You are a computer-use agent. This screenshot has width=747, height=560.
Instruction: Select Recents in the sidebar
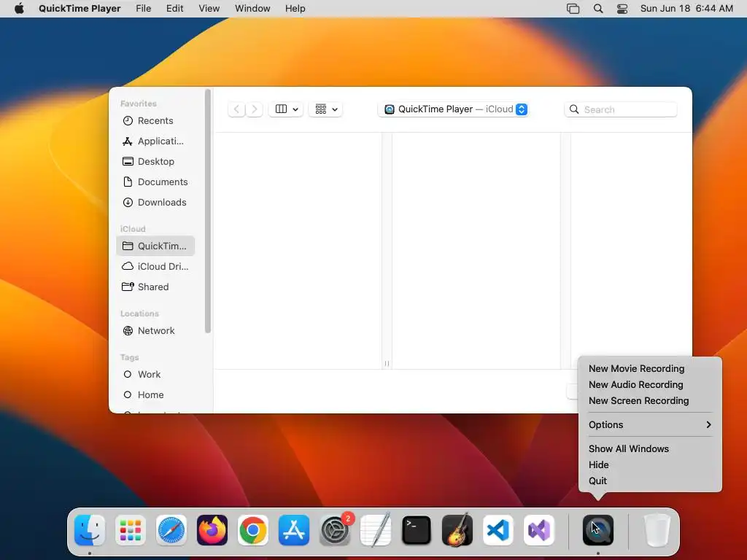pyautogui.click(x=155, y=121)
